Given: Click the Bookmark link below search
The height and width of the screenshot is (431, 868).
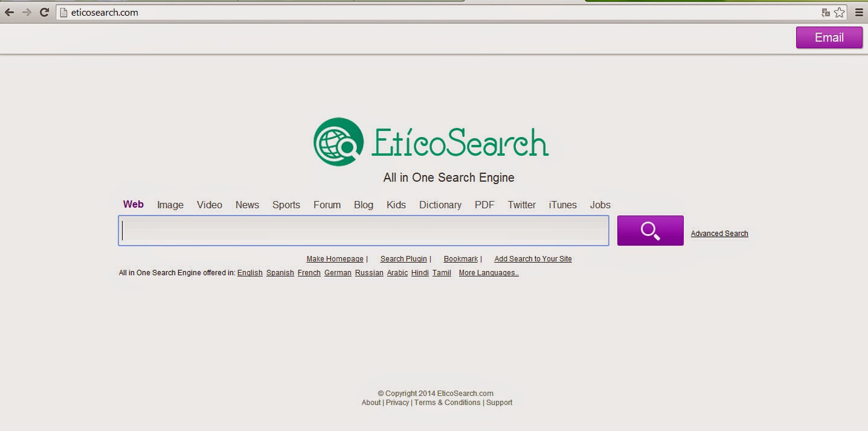Looking at the screenshot, I should (x=461, y=259).
